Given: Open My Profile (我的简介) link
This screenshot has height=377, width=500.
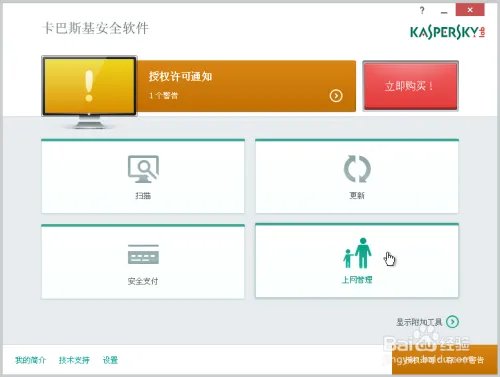Looking at the screenshot, I should pos(30,360).
